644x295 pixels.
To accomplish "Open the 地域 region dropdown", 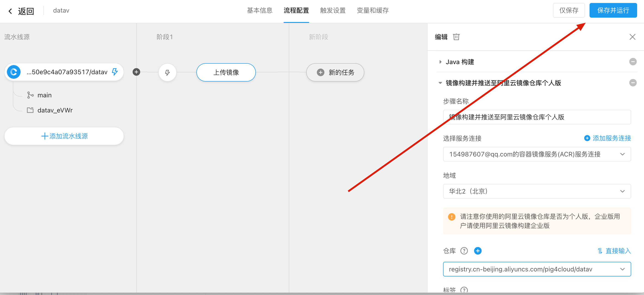I will 537,191.
